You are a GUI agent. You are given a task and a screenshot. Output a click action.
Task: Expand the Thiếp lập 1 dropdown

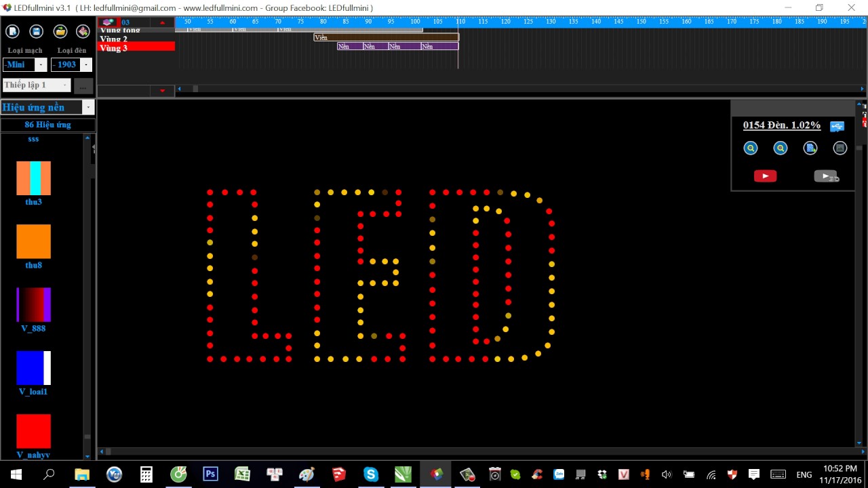click(x=65, y=85)
